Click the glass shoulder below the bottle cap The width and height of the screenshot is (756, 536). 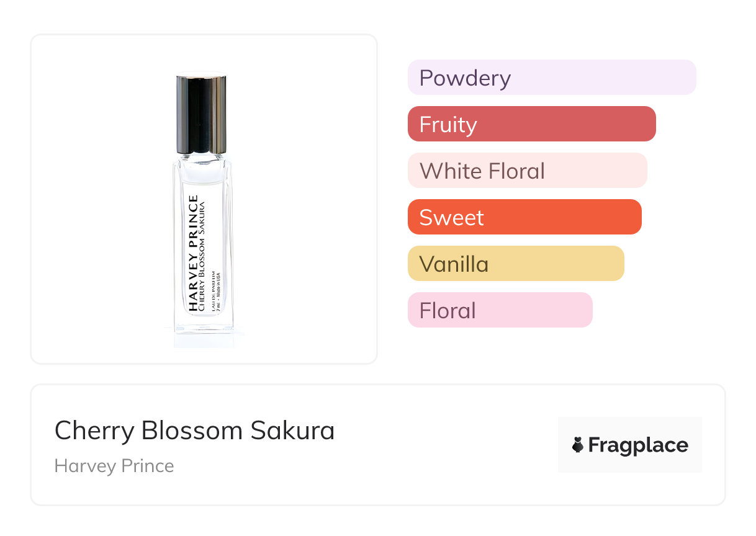pos(202,163)
